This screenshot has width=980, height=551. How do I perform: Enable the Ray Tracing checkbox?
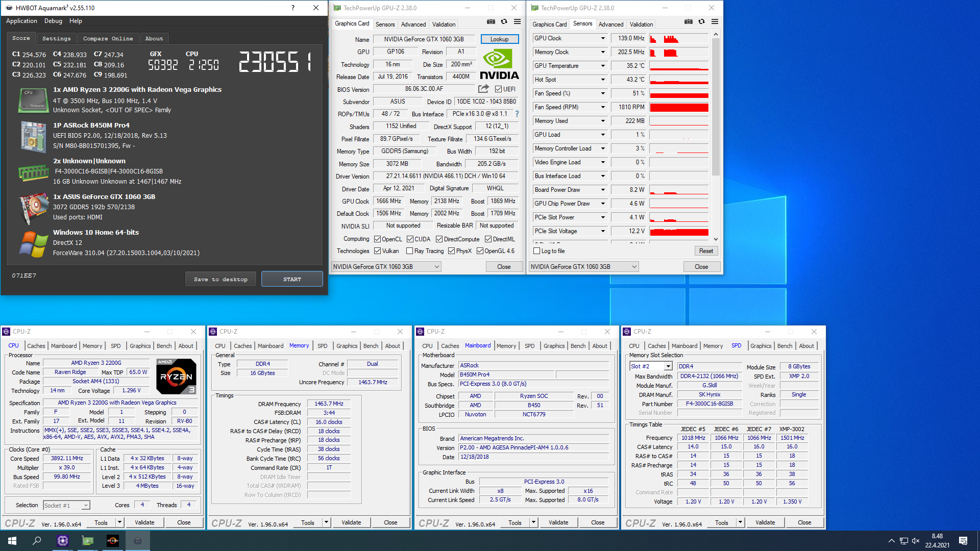(409, 251)
